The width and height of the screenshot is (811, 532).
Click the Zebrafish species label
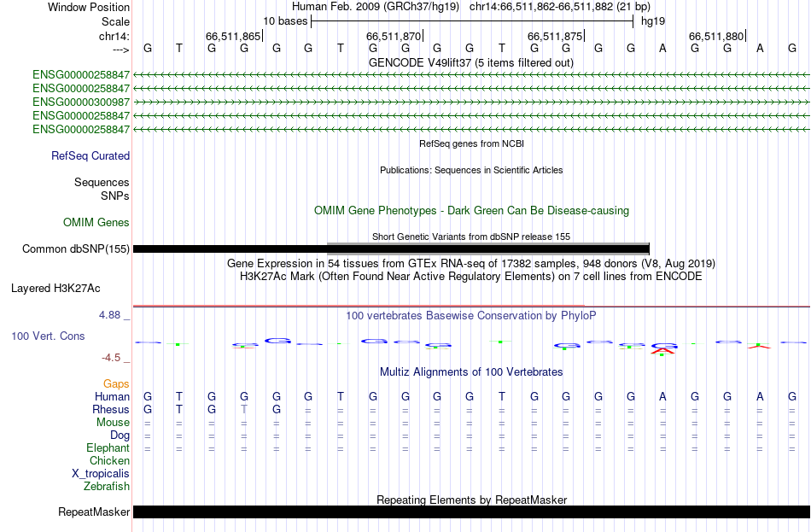(107, 487)
